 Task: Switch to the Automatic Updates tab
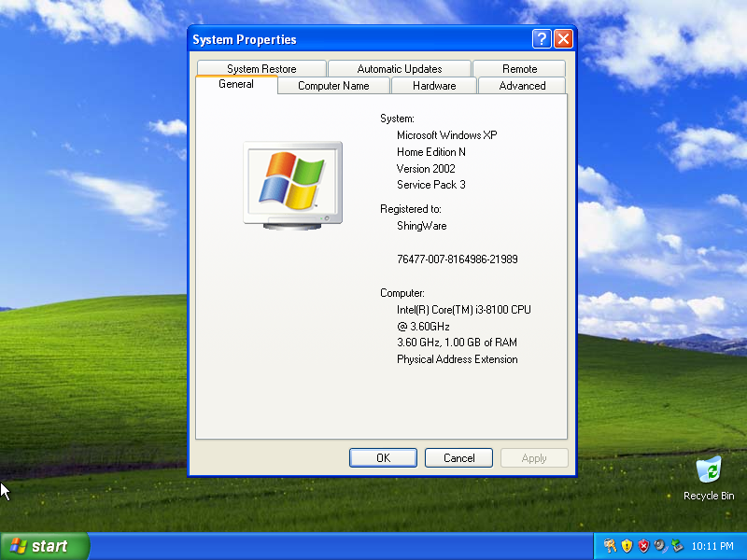pyautogui.click(x=400, y=68)
